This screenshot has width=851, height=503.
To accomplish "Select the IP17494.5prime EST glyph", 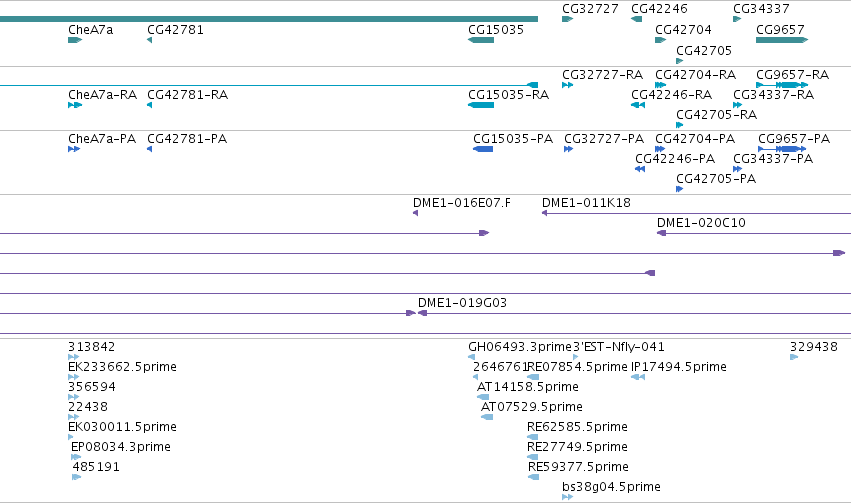I will 638,377.
